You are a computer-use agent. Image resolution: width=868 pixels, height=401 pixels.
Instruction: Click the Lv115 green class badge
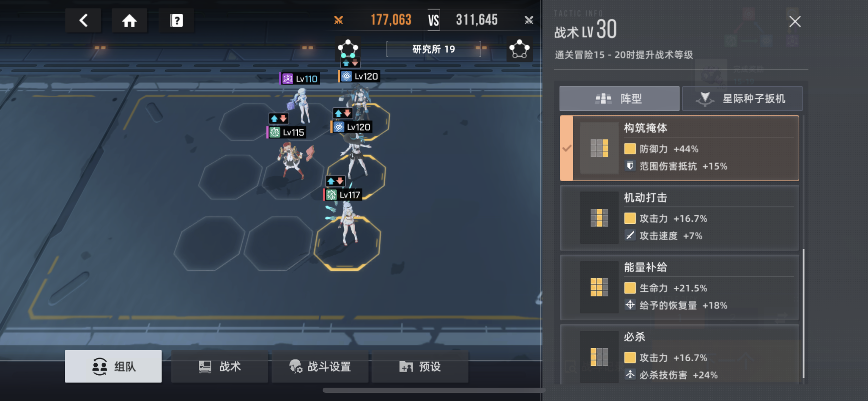click(x=275, y=132)
